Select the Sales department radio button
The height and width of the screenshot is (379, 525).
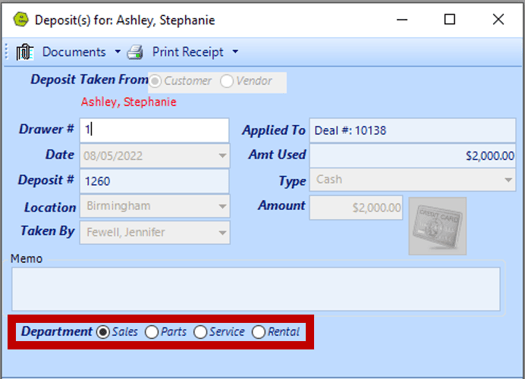pos(103,332)
